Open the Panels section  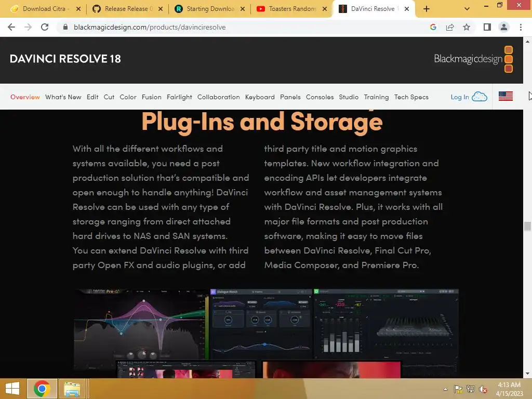(290, 97)
